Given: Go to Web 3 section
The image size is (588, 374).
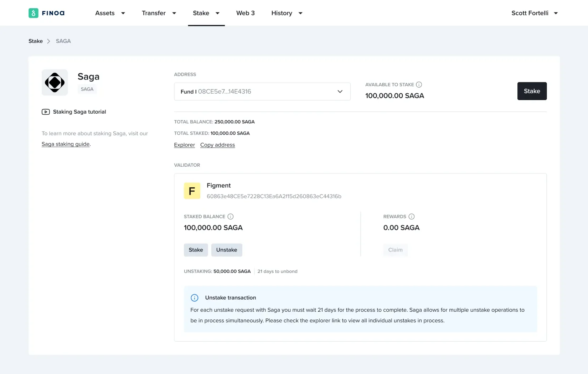Looking at the screenshot, I should coord(246,13).
